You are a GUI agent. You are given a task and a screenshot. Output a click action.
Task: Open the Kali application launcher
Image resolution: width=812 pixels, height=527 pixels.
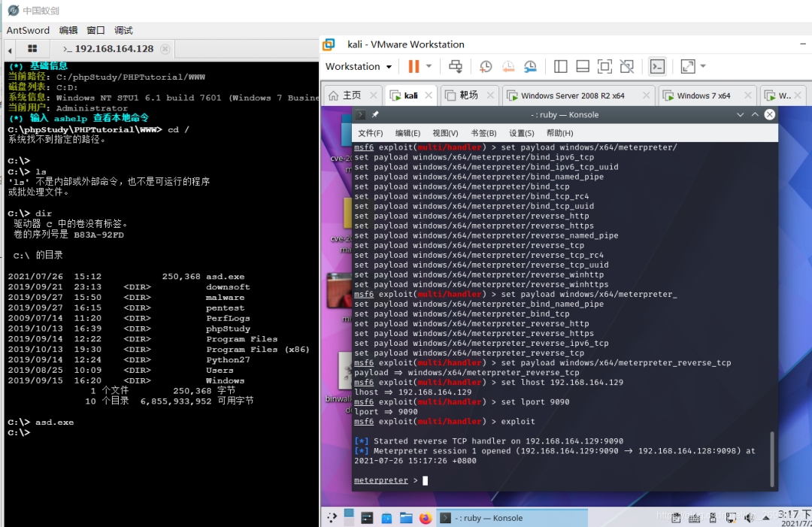coord(332,517)
